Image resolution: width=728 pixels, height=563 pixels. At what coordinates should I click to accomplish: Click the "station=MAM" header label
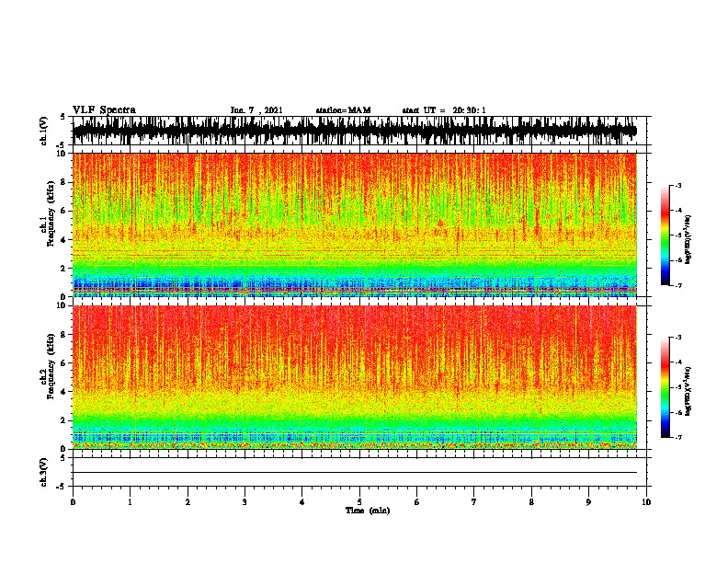pyautogui.click(x=343, y=110)
